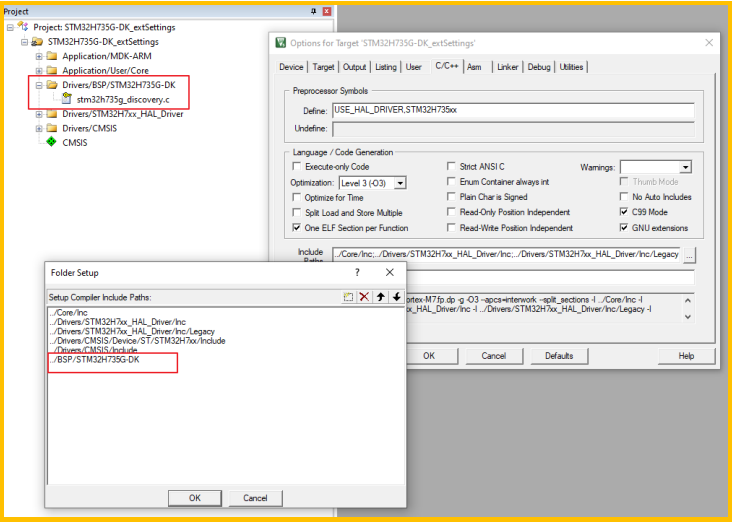This screenshot has width=732, height=523.
Task: Click the Help button in Options dialog
Action: tap(686, 356)
